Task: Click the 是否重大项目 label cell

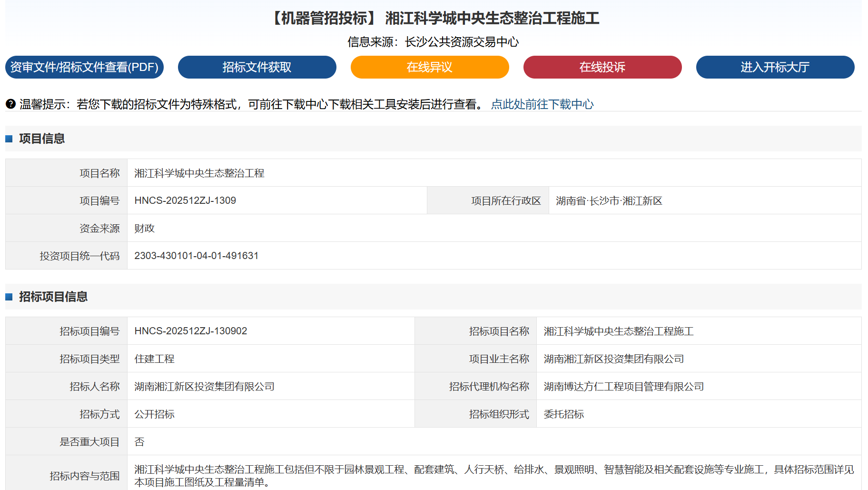Action: click(67, 441)
